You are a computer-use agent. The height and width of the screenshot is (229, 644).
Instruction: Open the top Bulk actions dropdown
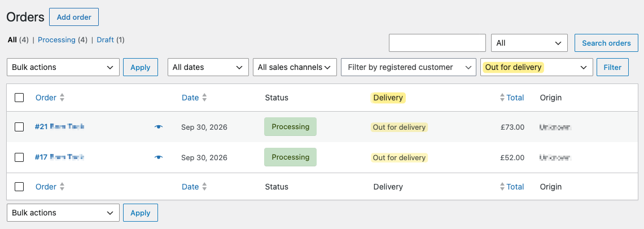pos(63,67)
